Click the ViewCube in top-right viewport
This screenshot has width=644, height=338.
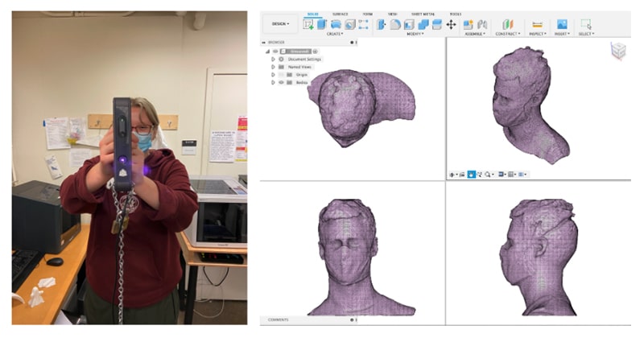617,51
